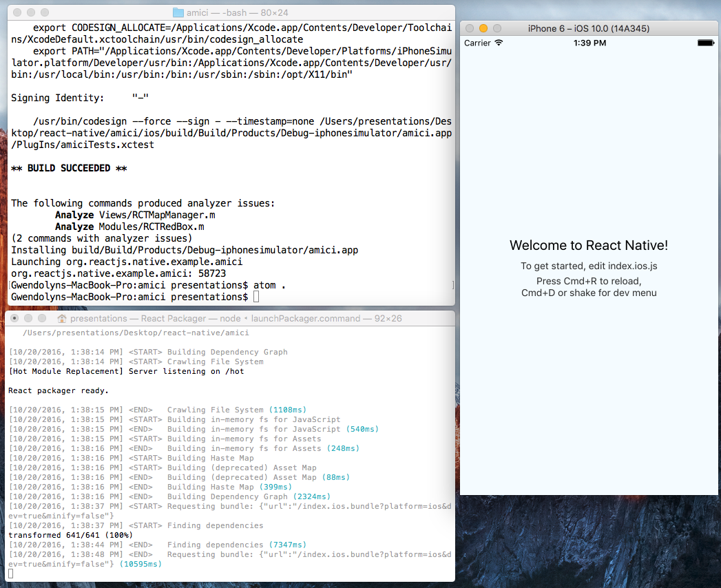Image resolution: width=721 pixels, height=588 pixels.
Task: Click the '(88ms)' Asset Map timing
Action: click(x=335, y=477)
